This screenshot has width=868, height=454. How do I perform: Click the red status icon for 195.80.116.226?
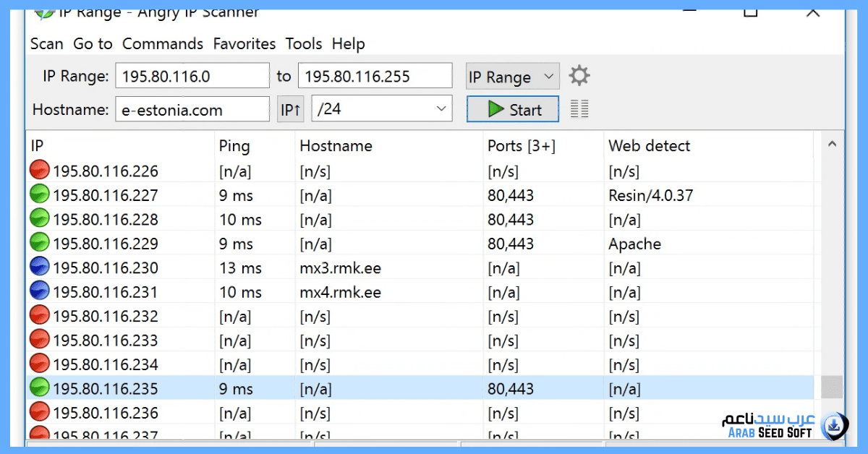pyautogui.click(x=40, y=171)
